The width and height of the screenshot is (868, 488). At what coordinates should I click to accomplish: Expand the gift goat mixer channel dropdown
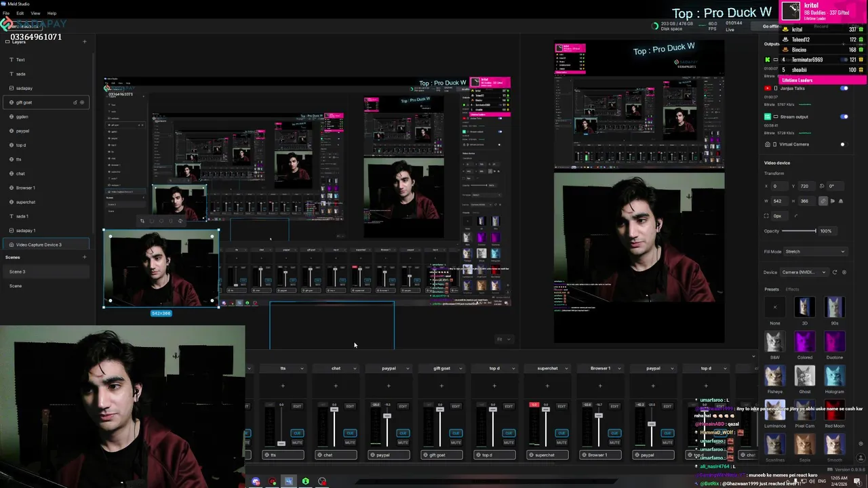pyautogui.click(x=460, y=368)
